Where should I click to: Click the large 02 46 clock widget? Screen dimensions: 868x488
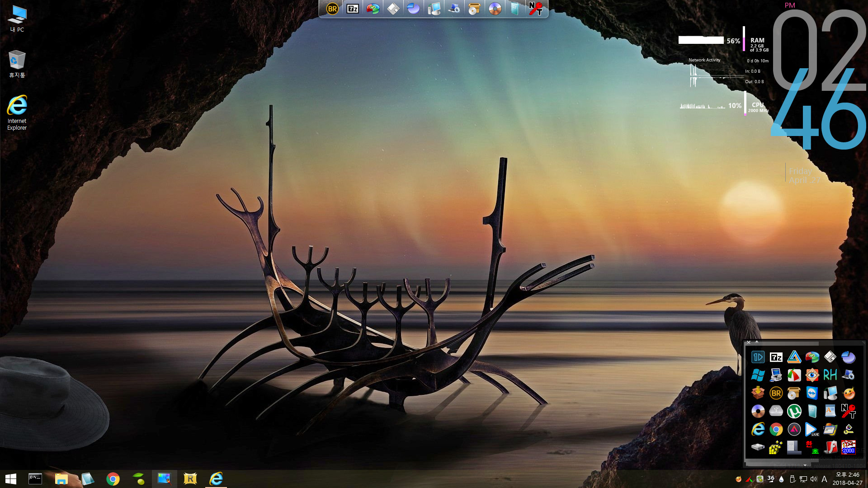(819, 79)
